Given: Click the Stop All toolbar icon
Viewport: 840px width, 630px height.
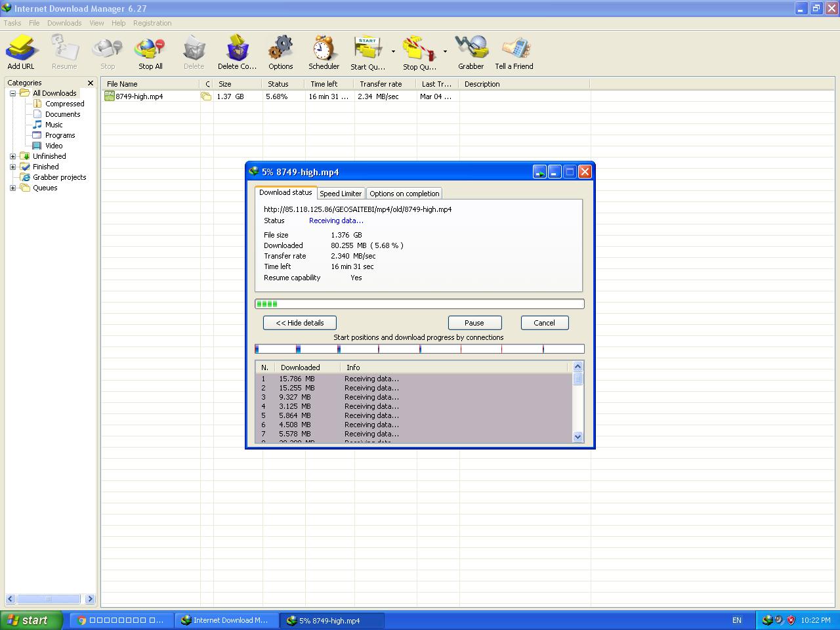Looking at the screenshot, I should (150, 52).
